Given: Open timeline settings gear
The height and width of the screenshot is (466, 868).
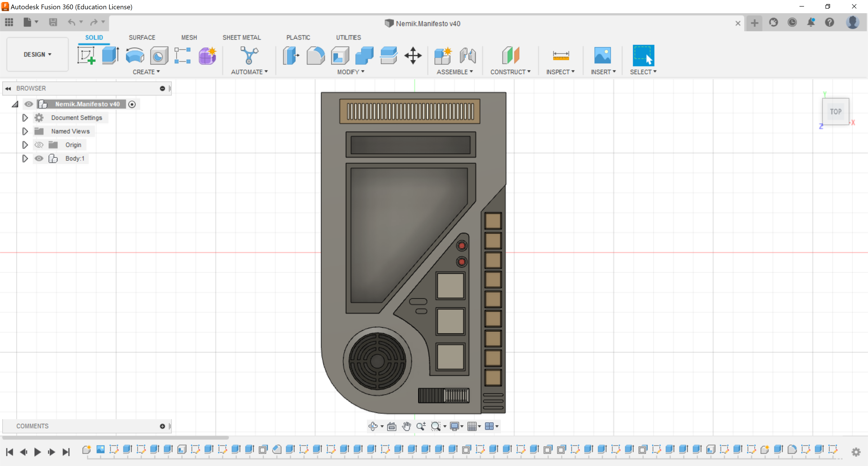Looking at the screenshot, I should point(856,452).
